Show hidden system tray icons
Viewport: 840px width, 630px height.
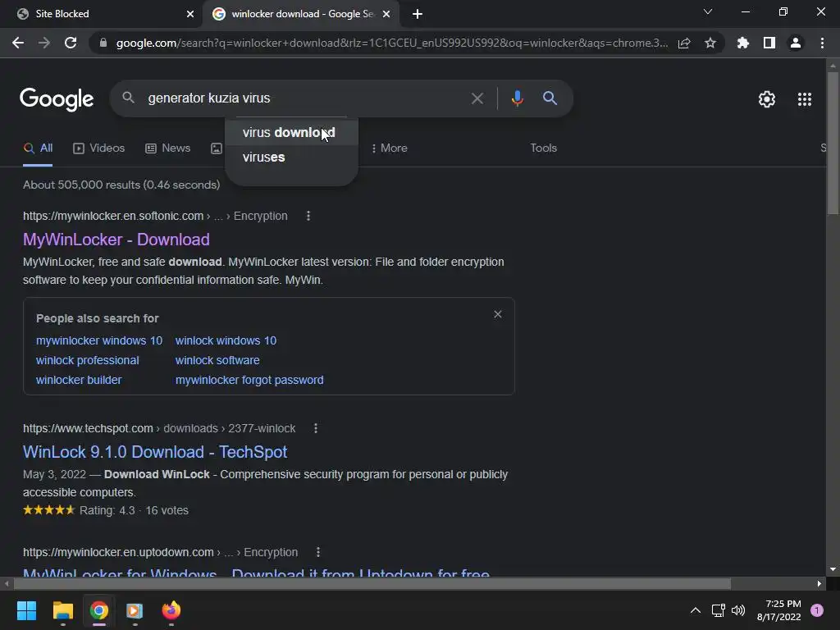(x=695, y=610)
